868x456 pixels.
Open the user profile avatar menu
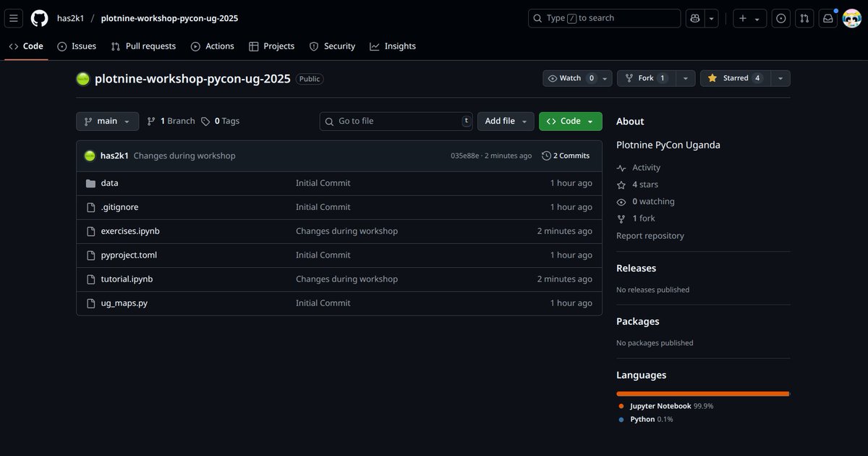click(851, 18)
